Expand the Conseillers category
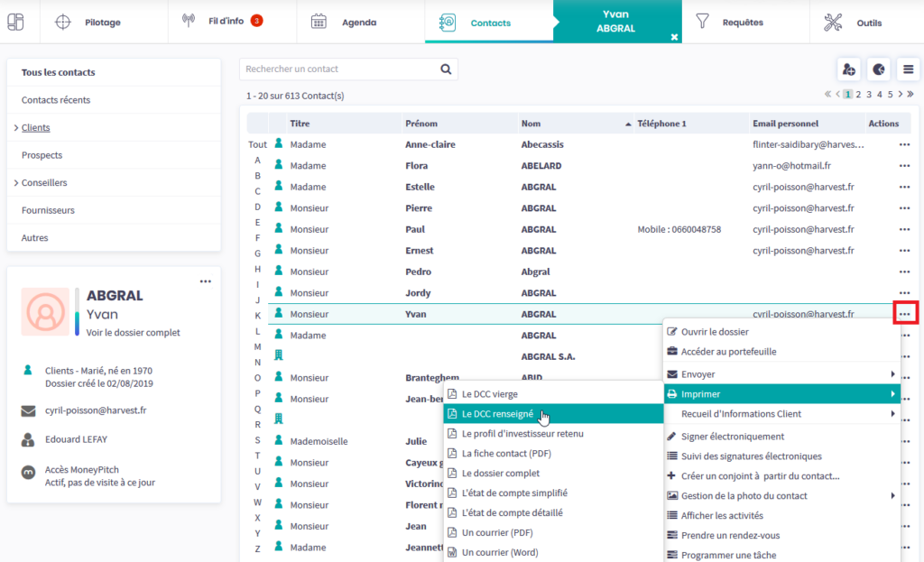 [x=17, y=183]
